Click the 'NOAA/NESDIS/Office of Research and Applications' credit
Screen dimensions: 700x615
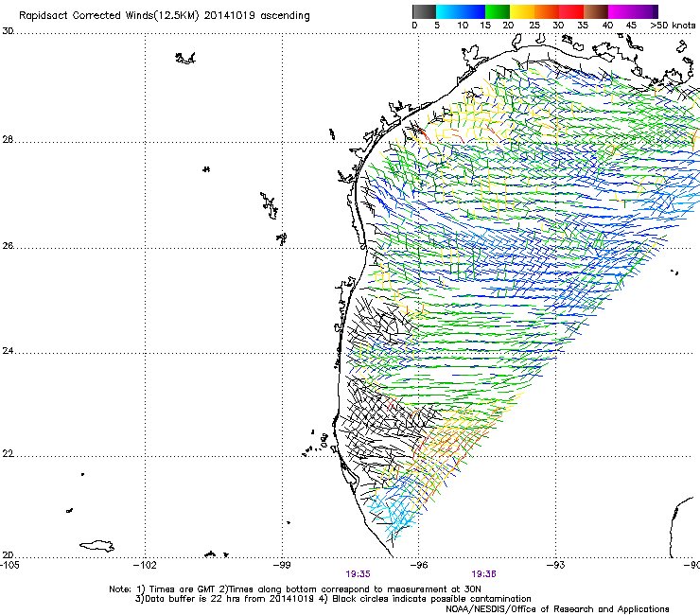point(557,608)
